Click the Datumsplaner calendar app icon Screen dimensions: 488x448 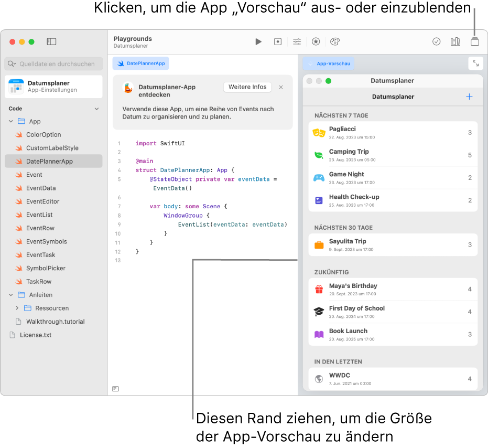coord(16,87)
